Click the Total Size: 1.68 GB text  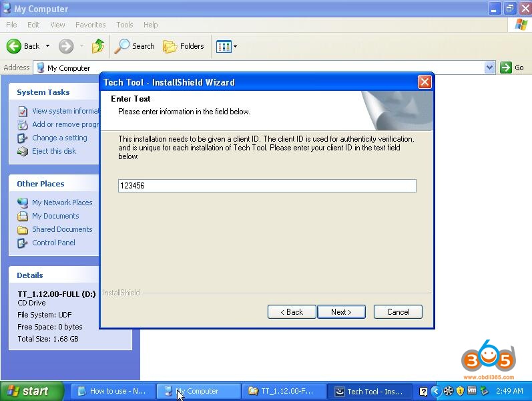point(48,339)
